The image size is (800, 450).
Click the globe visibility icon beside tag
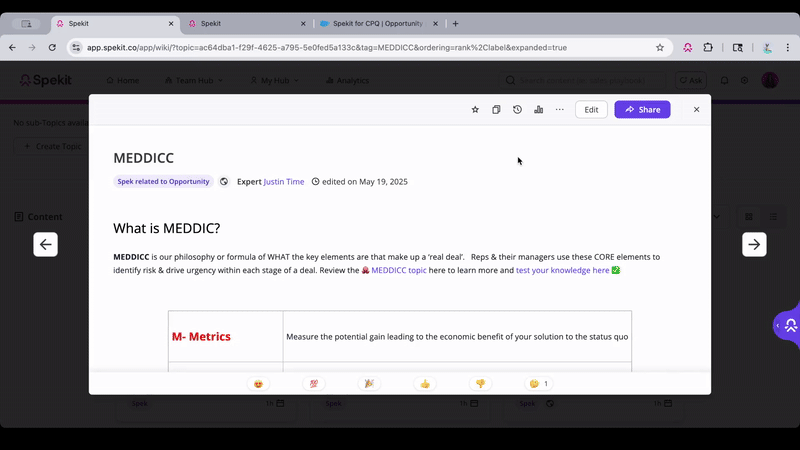click(224, 182)
